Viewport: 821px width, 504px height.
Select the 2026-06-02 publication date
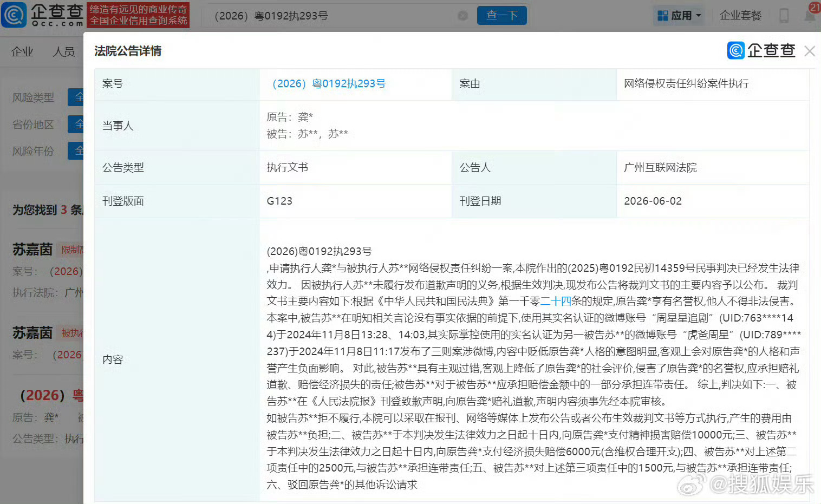click(653, 201)
